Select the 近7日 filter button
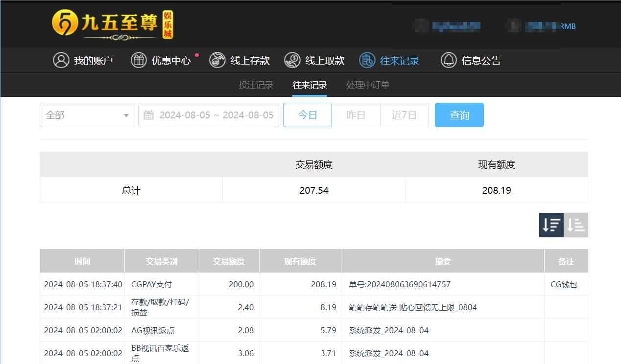Viewport: 621px width, 364px height. 405,114
